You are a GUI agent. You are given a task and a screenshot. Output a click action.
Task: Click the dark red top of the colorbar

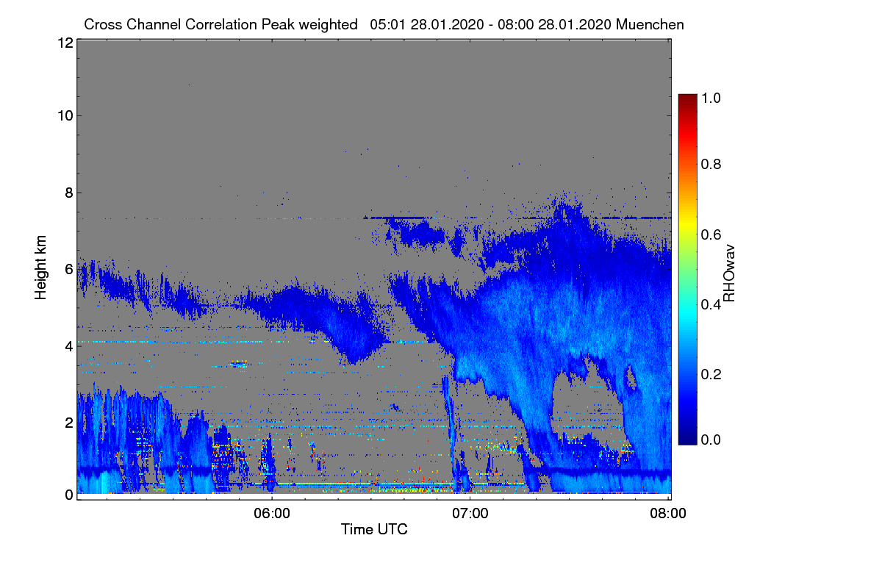(x=687, y=100)
